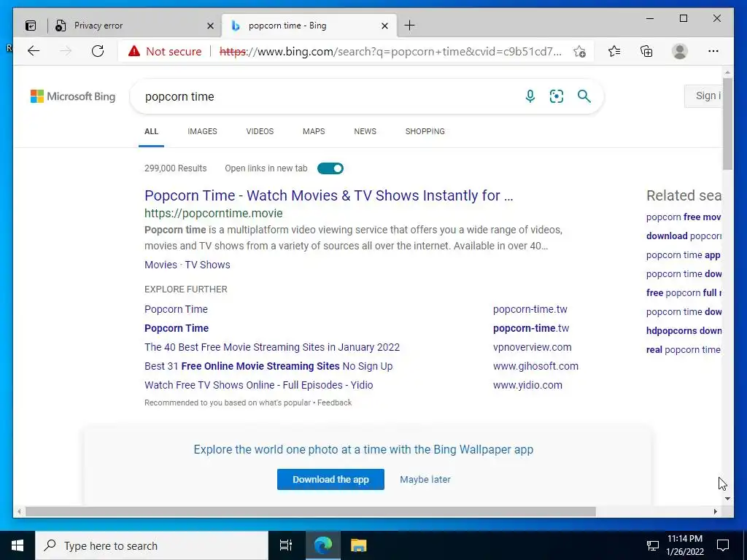Screen dimensions: 747x560
Task: Click the network tray icon
Action: 652,545
